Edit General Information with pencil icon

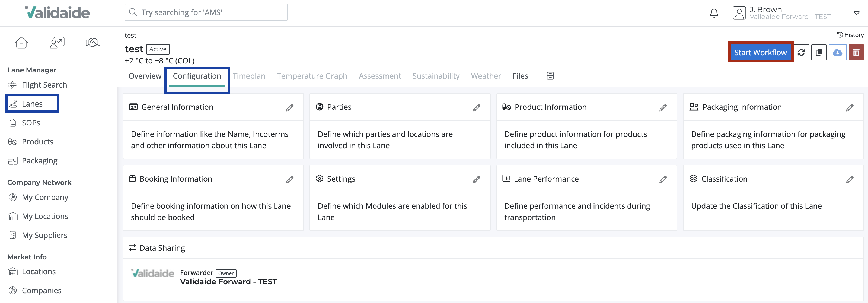click(x=289, y=108)
